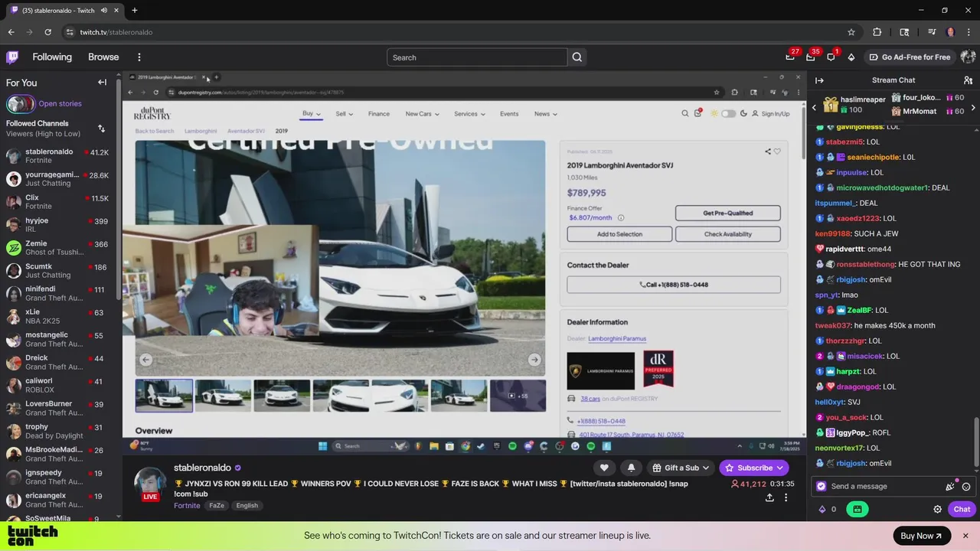Click the chat identity badge icon
Image resolution: width=980 pixels, height=551 pixels.
coord(822,486)
